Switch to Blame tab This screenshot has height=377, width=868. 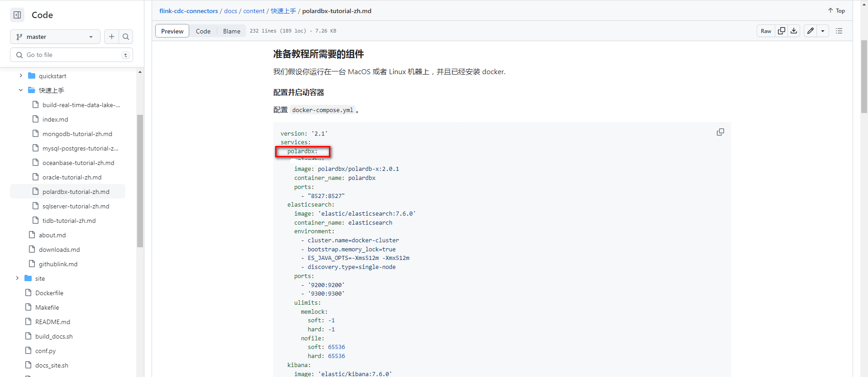232,31
